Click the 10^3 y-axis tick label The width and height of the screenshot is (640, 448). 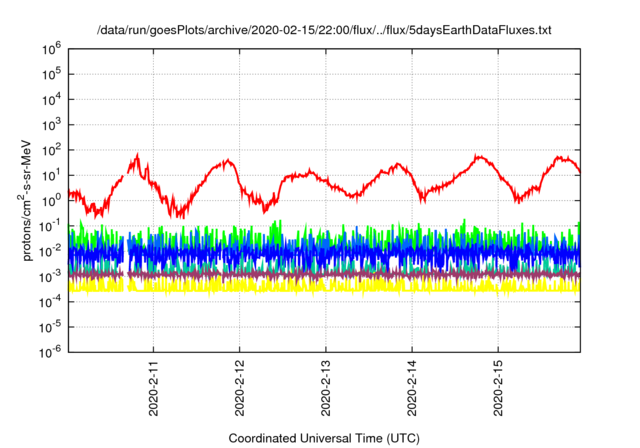(x=51, y=125)
